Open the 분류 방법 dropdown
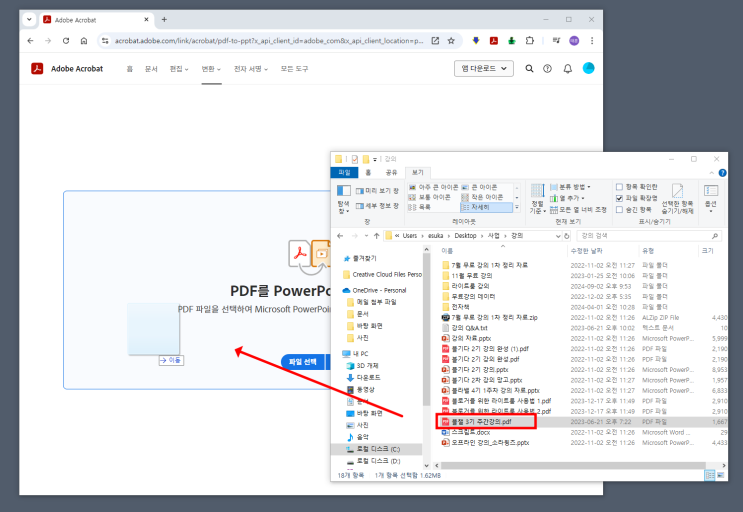This screenshot has width=743, height=512. coord(570,187)
